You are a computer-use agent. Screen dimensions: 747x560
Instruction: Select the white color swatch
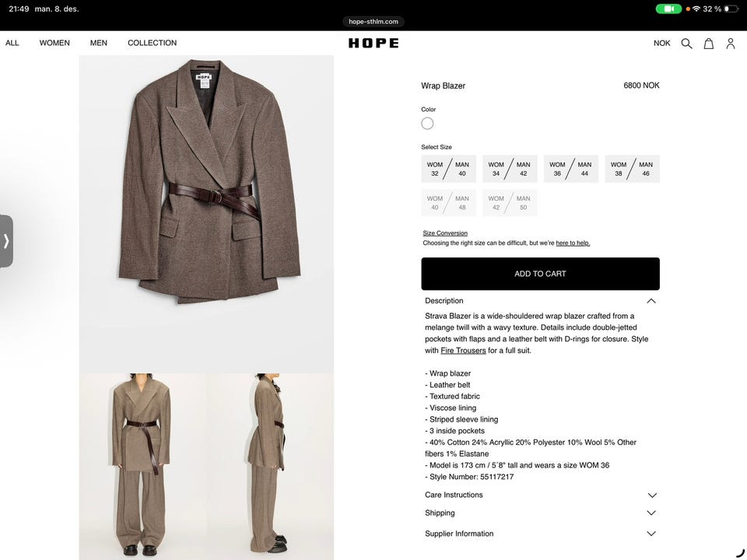(x=427, y=124)
